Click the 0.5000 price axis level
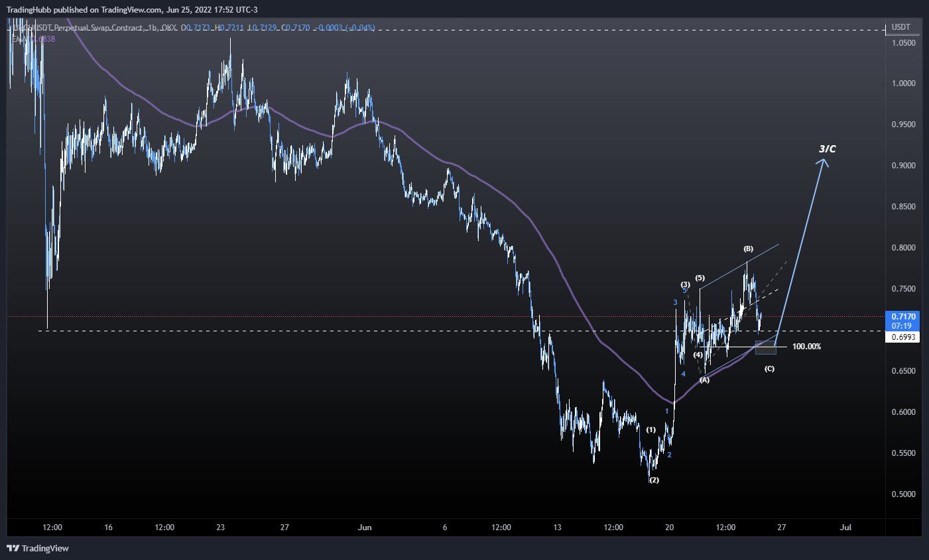929x560 pixels. coord(902,494)
